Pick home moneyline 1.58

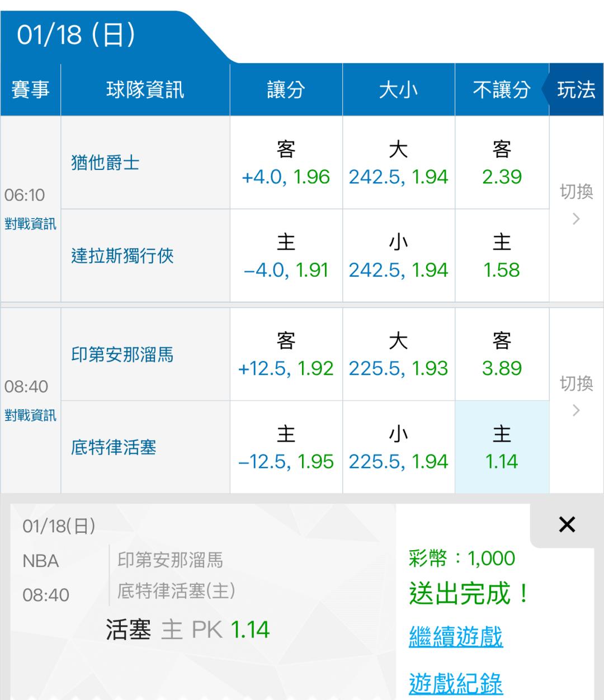click(x=502, y=256)
